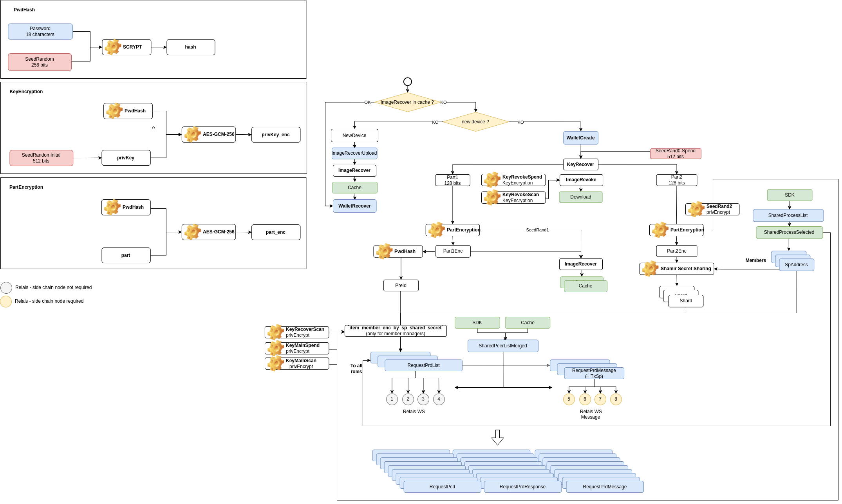
Task: Click the SeedRand2 privEncrypt gear icon
Action: coord(696,209)
